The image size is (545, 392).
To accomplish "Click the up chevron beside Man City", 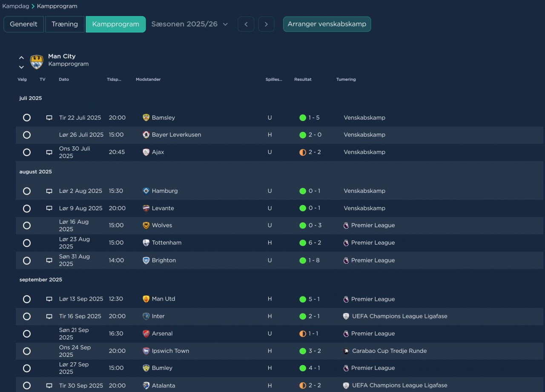I will (x=21, y=57).
